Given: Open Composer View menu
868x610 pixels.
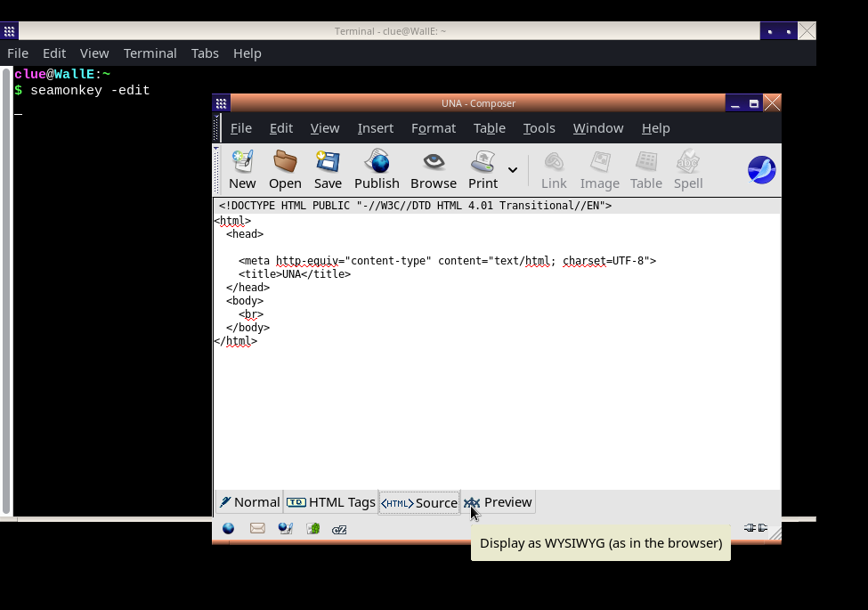Looking at the screenshot, I should [325, 128].
